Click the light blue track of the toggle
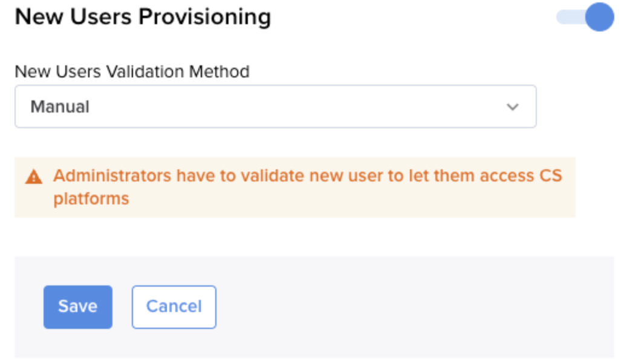Viewport: 630px width, 364px height. tap(570, 17)
